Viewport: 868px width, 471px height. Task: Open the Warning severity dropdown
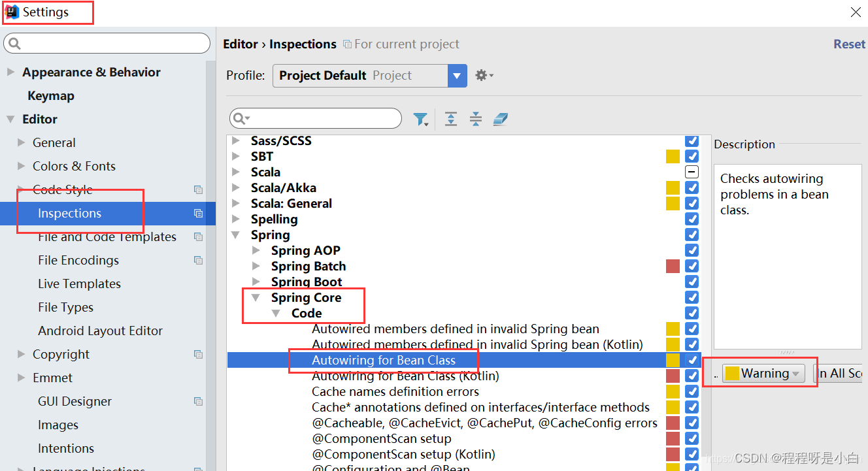[x=763, y=374]
